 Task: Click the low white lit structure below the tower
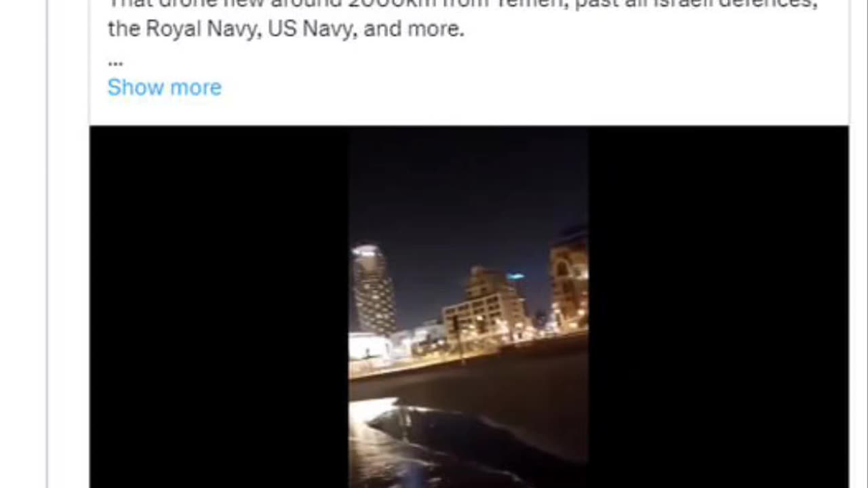tap(370, 346)
